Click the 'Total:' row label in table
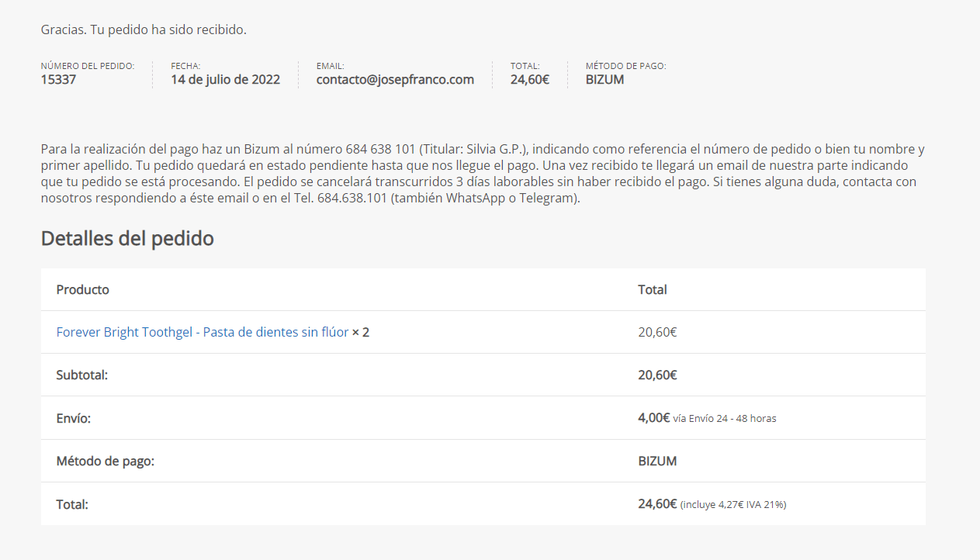Image resolution: width=980 pixels, height=560 pixels. click(x=73, y=504)
